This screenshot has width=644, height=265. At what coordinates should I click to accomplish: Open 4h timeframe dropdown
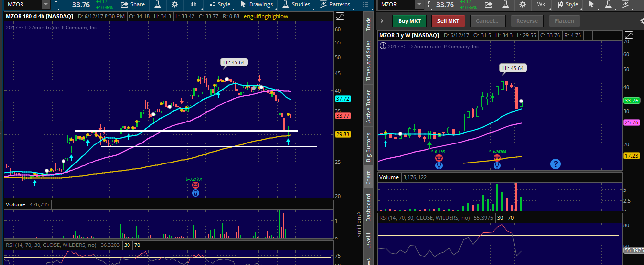point(193,5)
